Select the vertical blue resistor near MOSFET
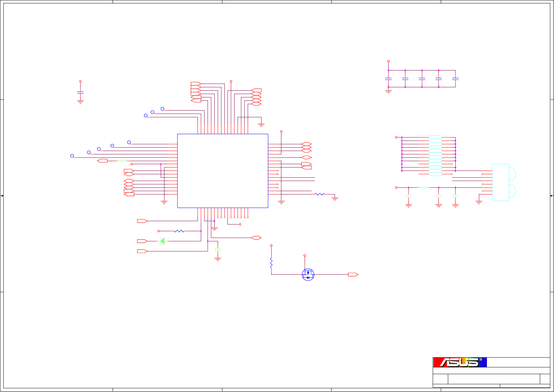 (x=271, y=263)
